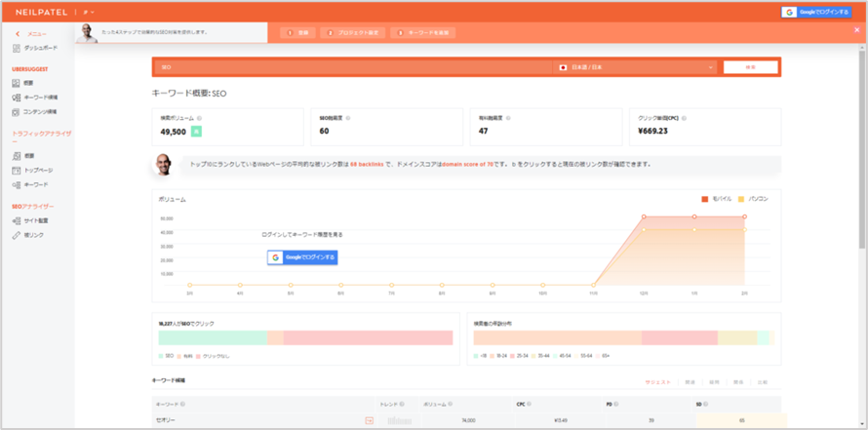Image resolution: width=868 pixels, height=430 pixels.
Task: Click the white 検索 search button
Action: (x=750, y=67)
